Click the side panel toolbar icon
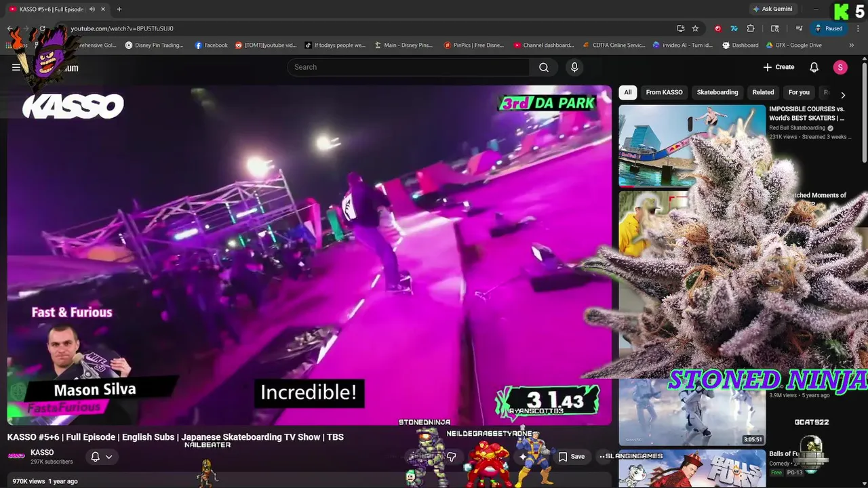Screen dimensions: 868x488 pos(775,28)
